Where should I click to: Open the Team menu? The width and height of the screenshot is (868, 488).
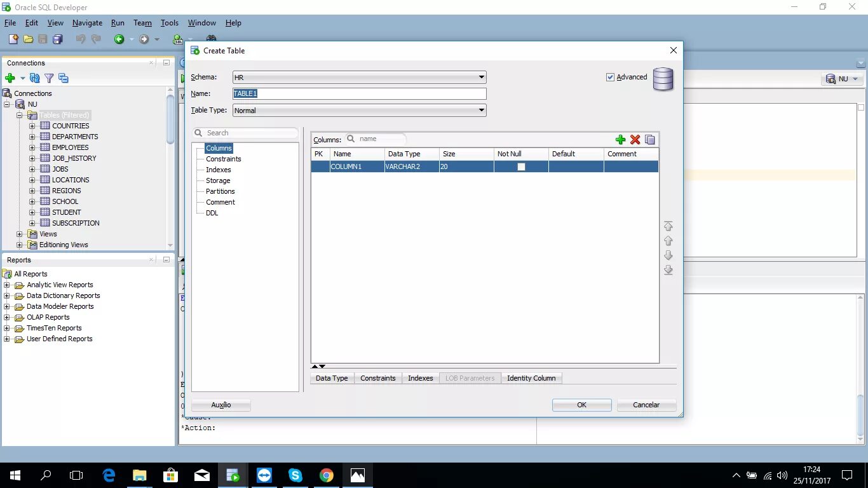click(x=142, y=23)
